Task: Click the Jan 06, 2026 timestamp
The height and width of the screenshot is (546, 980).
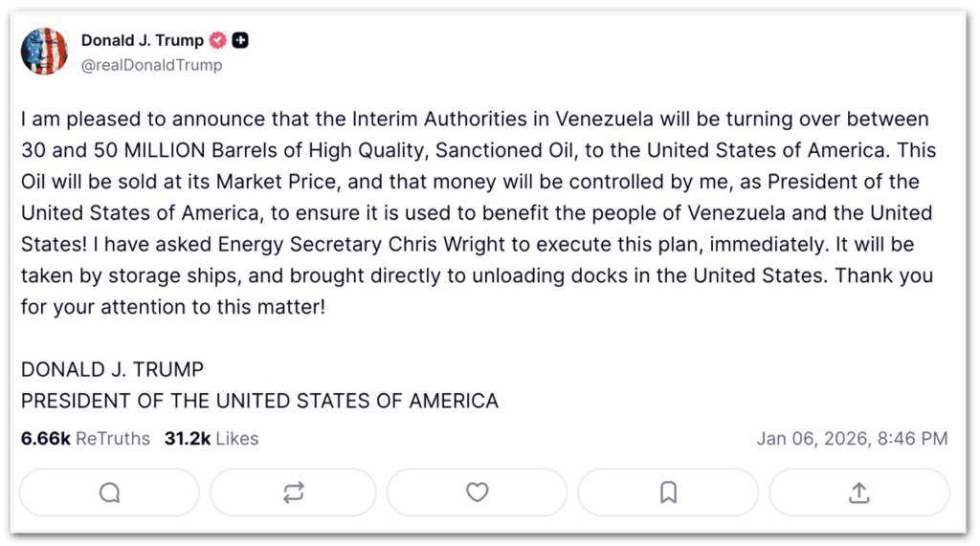Action: (852, 439)
